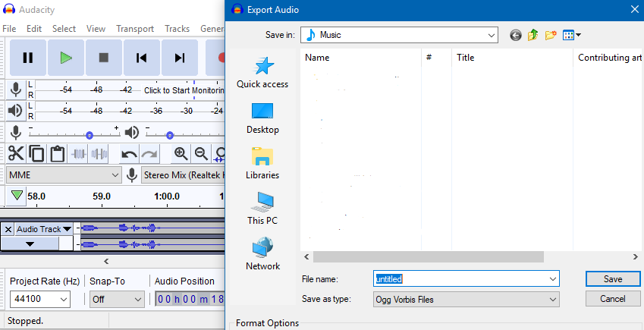The height and width of the screenshot is (330, 644).
Task: Open Save as type Ogg Vorbis dropdown
Action: [x=467, y=300]
